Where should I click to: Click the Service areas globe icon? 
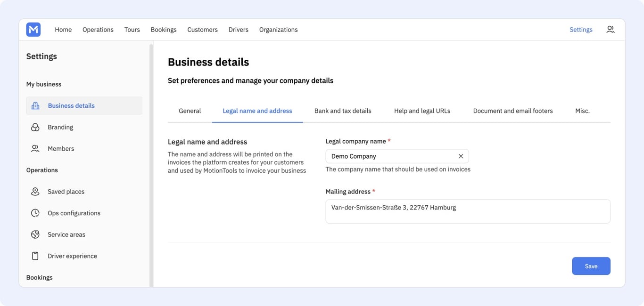pyautogui.click(x=35, y=234)
